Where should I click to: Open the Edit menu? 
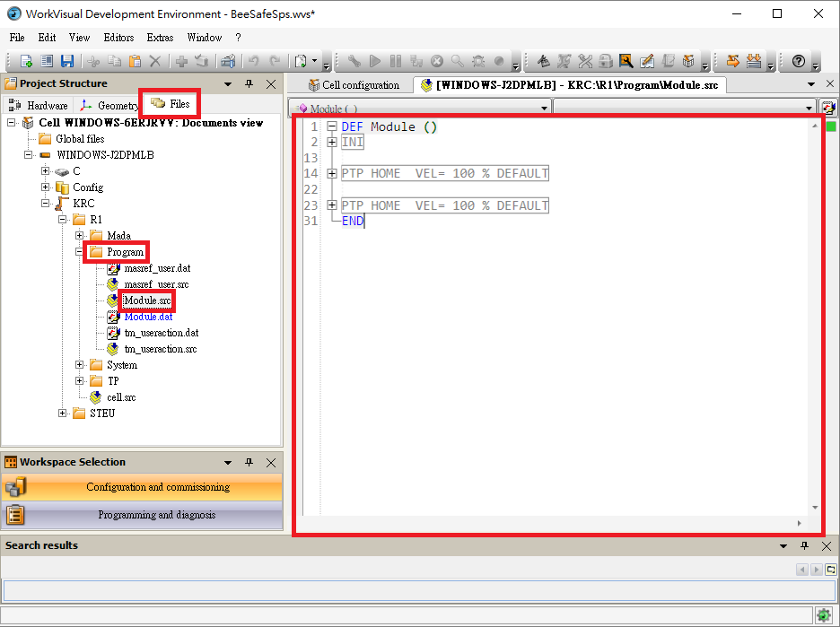pos(48,38)
